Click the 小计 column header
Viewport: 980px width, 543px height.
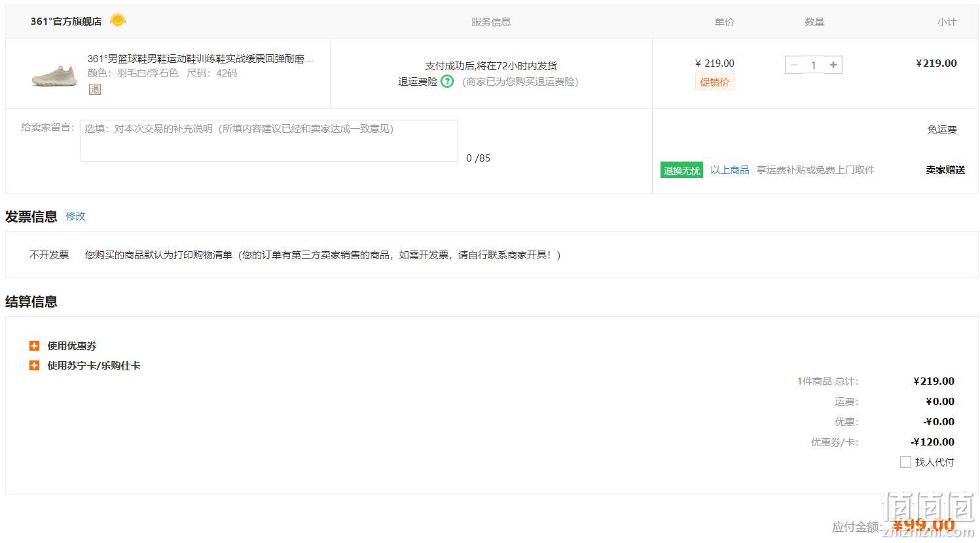coord(947,22)
